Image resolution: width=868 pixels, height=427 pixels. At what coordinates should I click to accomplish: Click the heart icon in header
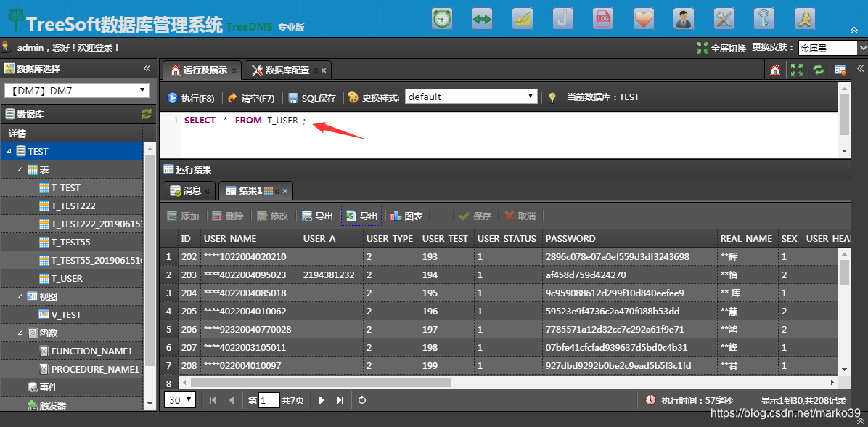(x=644, y=19)
